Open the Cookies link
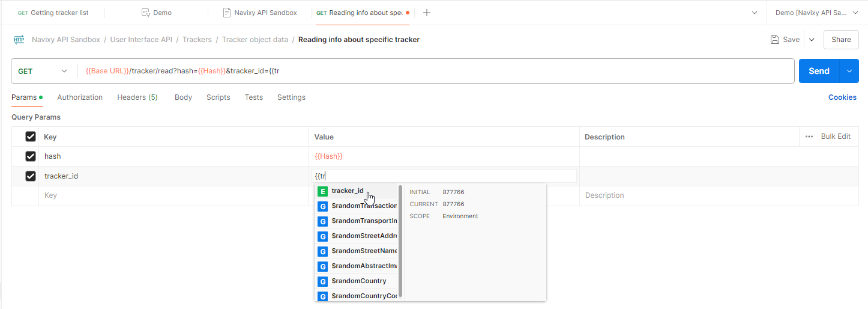The height and width of the screenshot is (309, 868). [842, 97]
